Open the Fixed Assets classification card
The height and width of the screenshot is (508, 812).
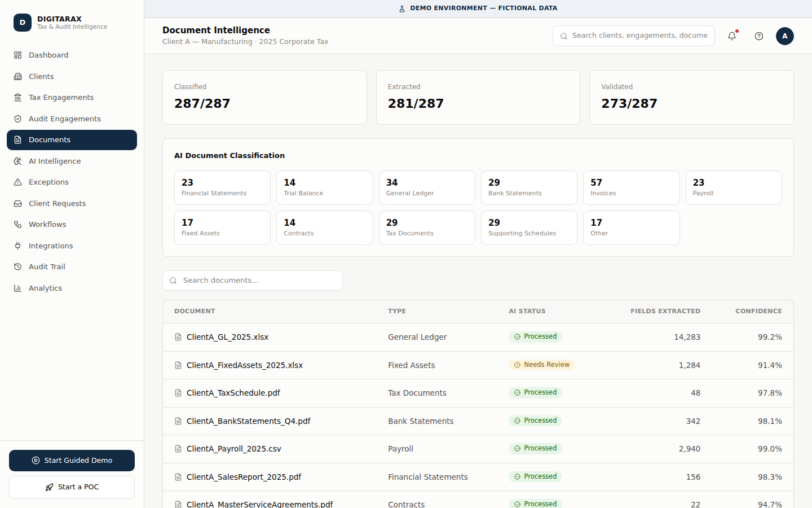click(222, 227)
